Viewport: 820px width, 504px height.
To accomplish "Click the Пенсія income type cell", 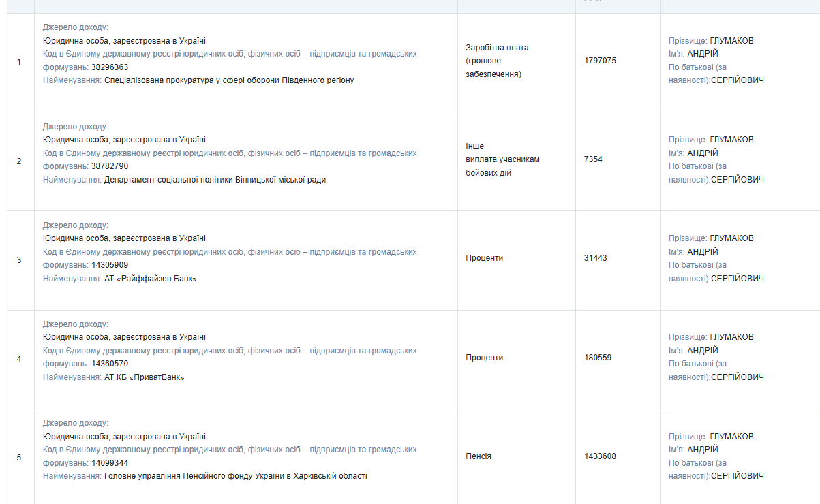I will pyautogui.click(x=479, y=456).
